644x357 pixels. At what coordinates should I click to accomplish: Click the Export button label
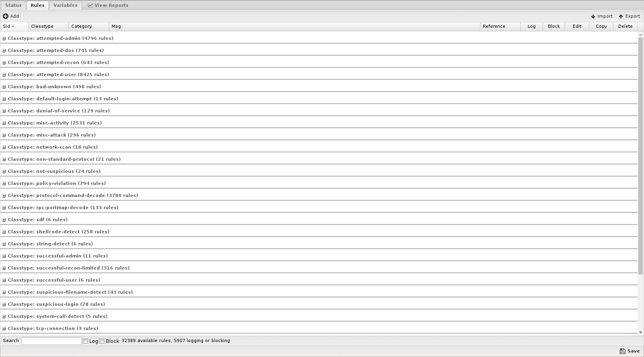[633, 17]
